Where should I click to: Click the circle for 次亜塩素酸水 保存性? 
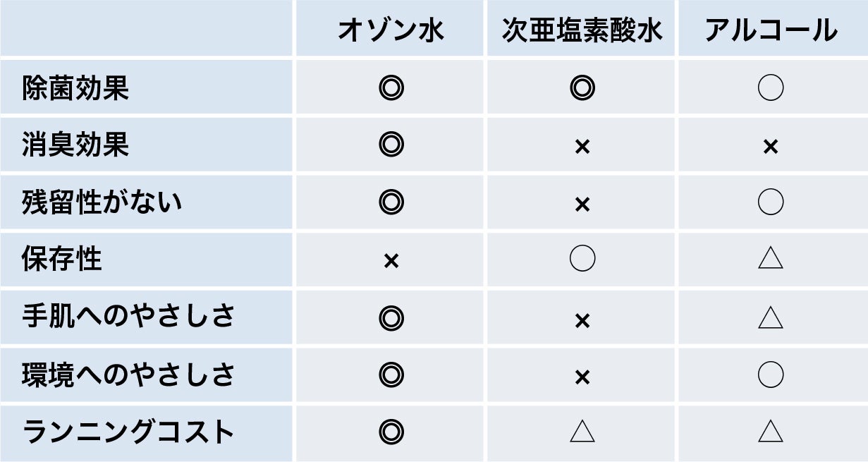click(582, 260)
